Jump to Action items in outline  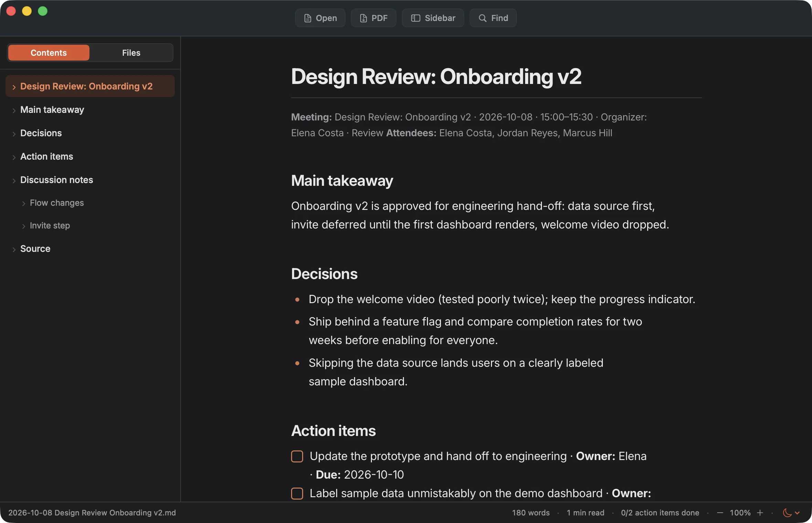click(x=90, y=156)
